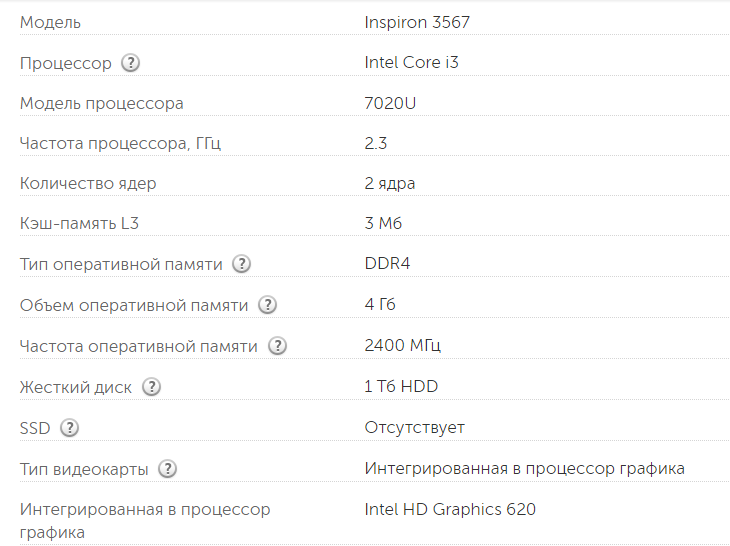Viewport: 730px width, 546px height.
Task: Click the 1 Тб HDD value
Action: coord(401,386)
